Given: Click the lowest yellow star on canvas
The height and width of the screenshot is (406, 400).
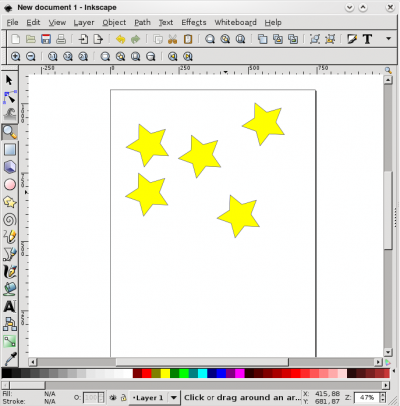Looking at the screenshot, I should 239,216.
